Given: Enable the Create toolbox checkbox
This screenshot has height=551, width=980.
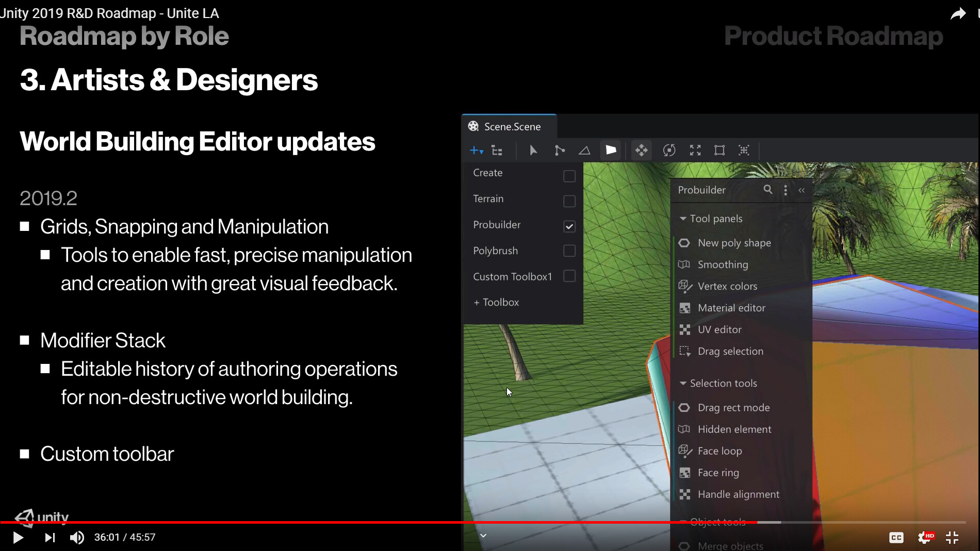Looking at the screenshot, I should pyautogui.click(x=569, y=176).
